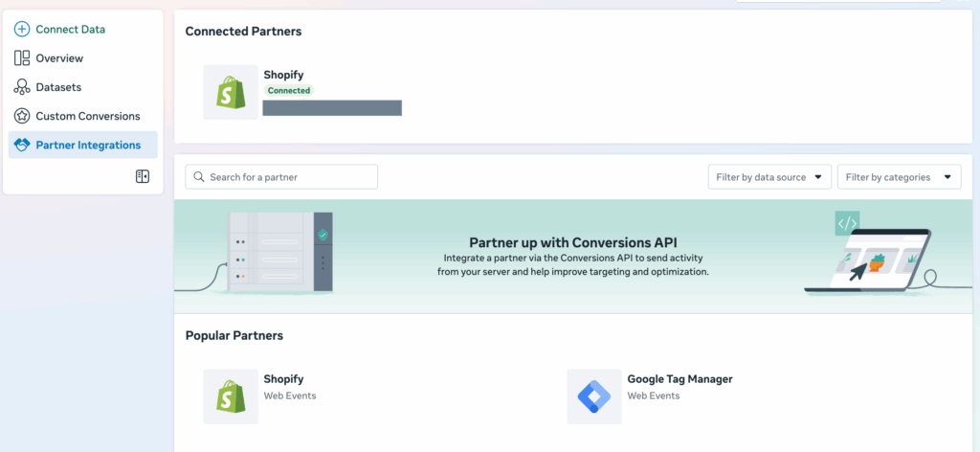980x452 pixels.
Task: Click the Datasets node icon
Action: [22, 87]
